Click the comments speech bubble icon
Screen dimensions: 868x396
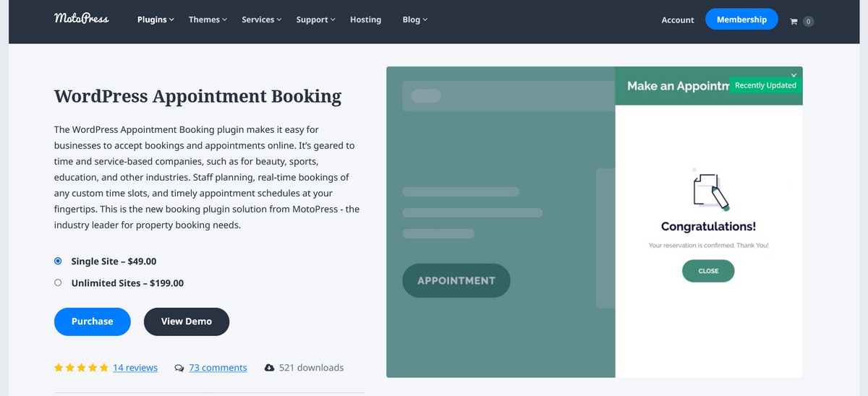coord(179,368)
